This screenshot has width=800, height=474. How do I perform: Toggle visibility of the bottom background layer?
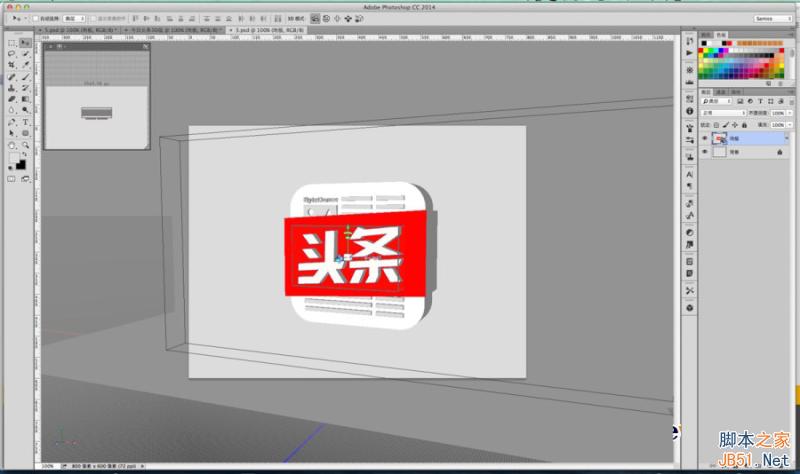[705, 152]
